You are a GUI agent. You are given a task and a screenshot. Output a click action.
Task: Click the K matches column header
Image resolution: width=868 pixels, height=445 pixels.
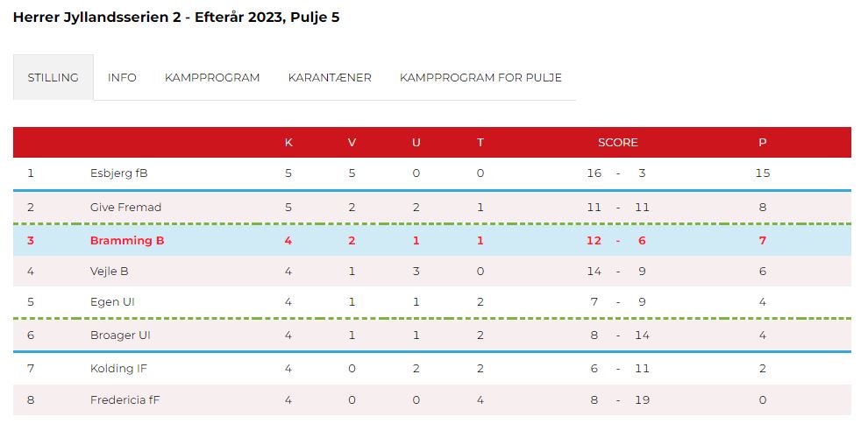(288, 143)
